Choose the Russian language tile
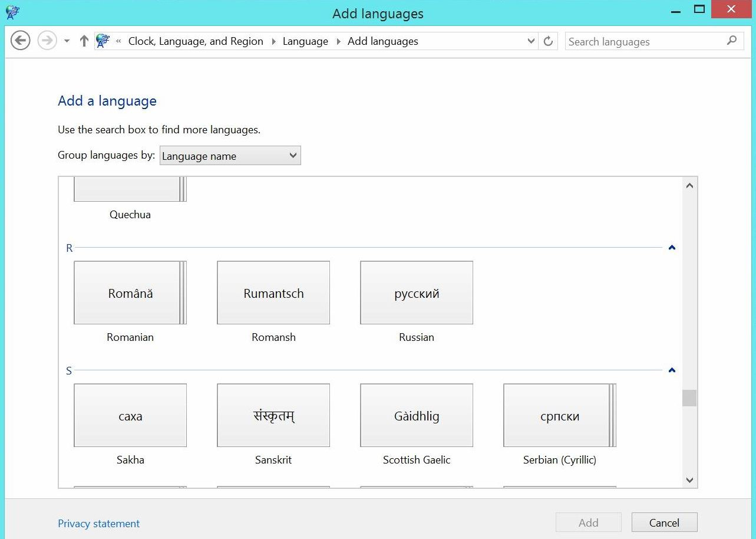 click(417, 293)
